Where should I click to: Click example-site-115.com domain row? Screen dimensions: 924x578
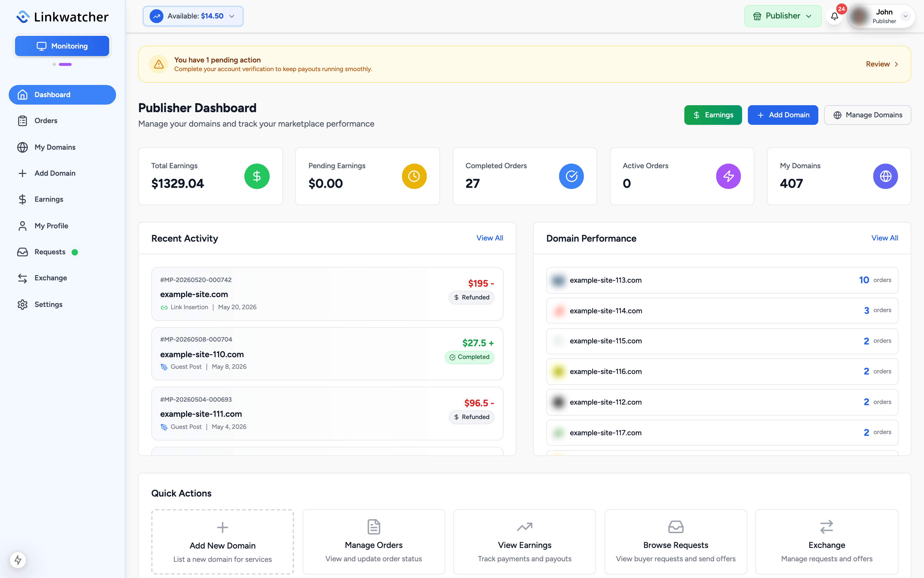tap(722, 341)
